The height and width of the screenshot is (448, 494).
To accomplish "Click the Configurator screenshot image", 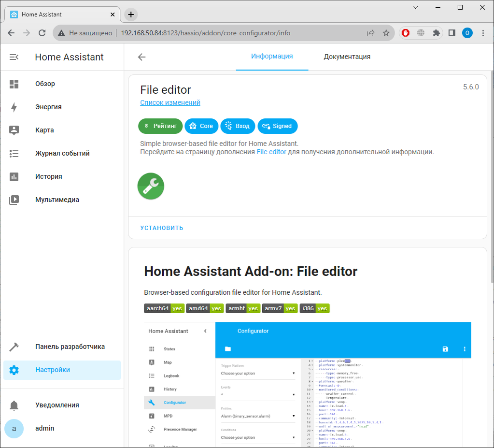I will [x=308, y=384].
